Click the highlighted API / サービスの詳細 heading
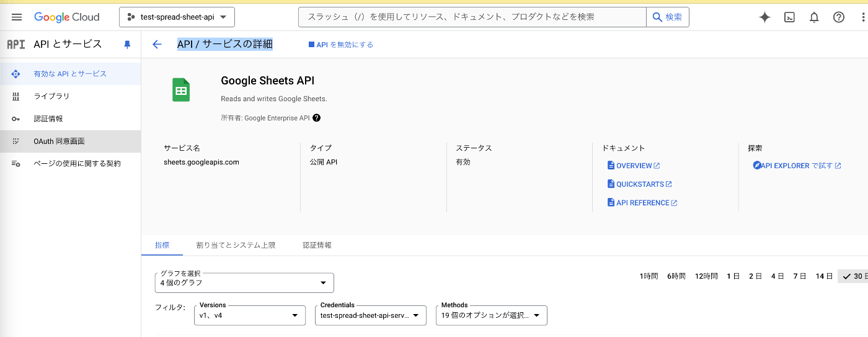This screenshot has height=337, width=868. [225, 44]
